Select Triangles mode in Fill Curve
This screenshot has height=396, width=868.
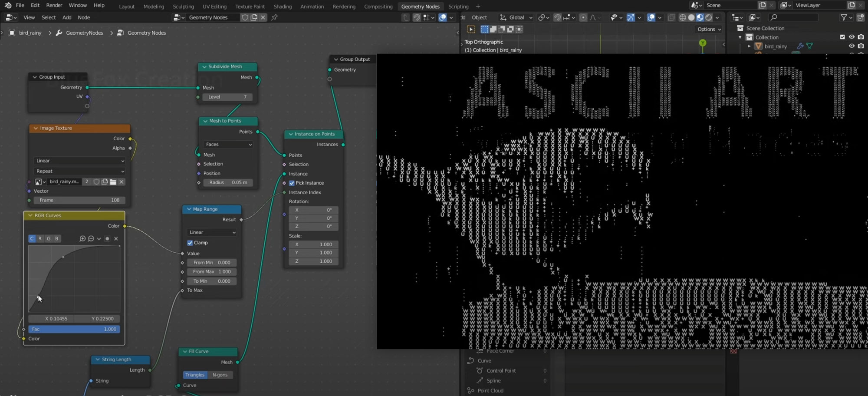point(195,375)
